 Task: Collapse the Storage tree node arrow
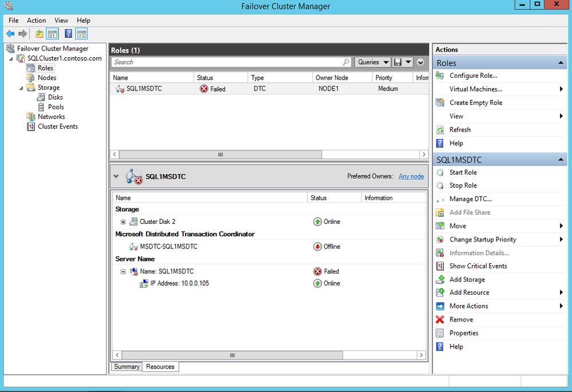point(21,88)
